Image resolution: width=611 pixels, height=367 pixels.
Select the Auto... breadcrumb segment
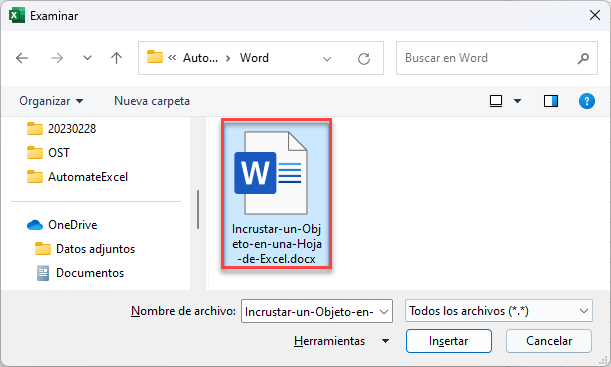tap(200, 58)
